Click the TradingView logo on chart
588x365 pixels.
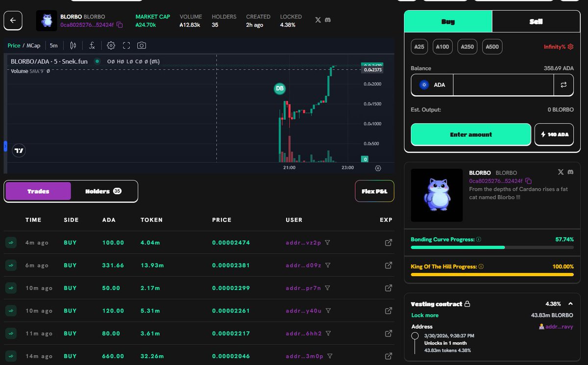(19, 151)
